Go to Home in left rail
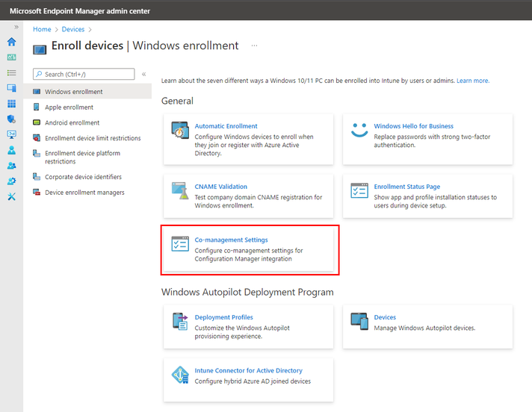Screen dimensions: 532x412 [11, 42]
